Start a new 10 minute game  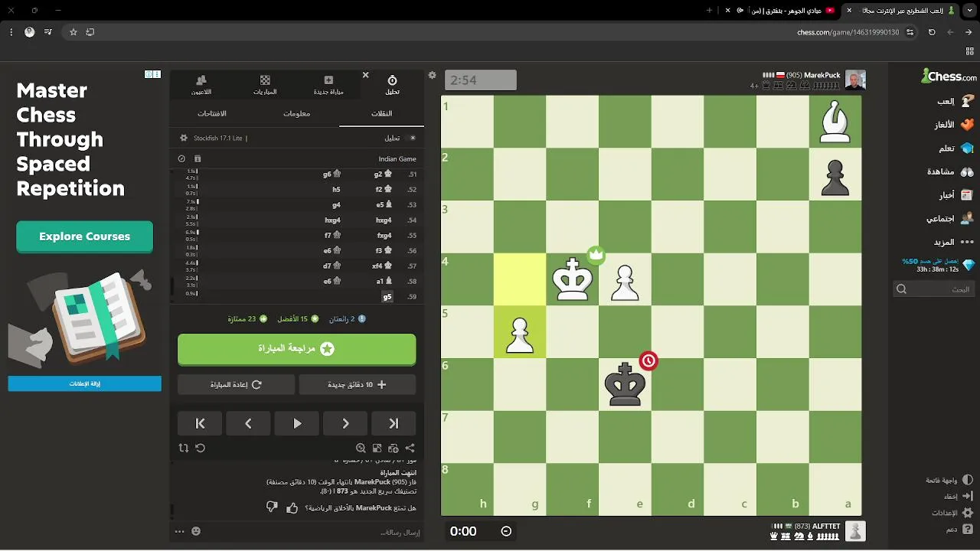[x=358, y=385]
